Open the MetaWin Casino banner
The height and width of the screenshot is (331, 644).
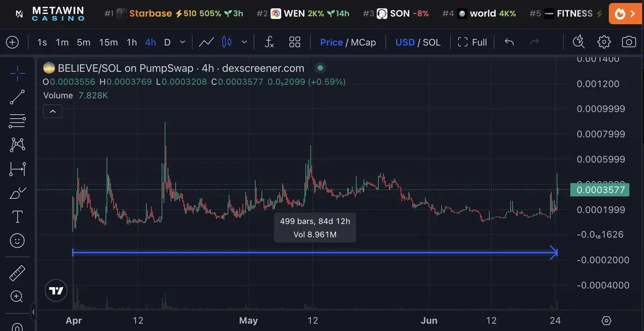49,13
